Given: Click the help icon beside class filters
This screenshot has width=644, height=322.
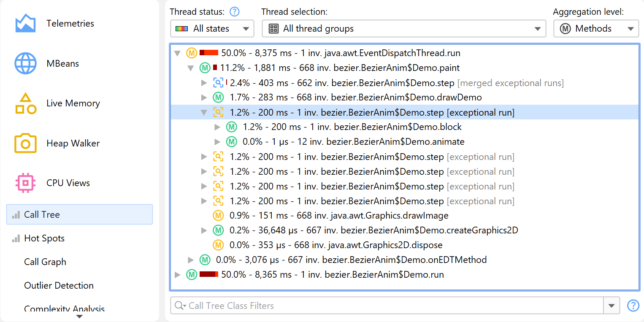Looking at the screenshot, I should click(633, 306).
